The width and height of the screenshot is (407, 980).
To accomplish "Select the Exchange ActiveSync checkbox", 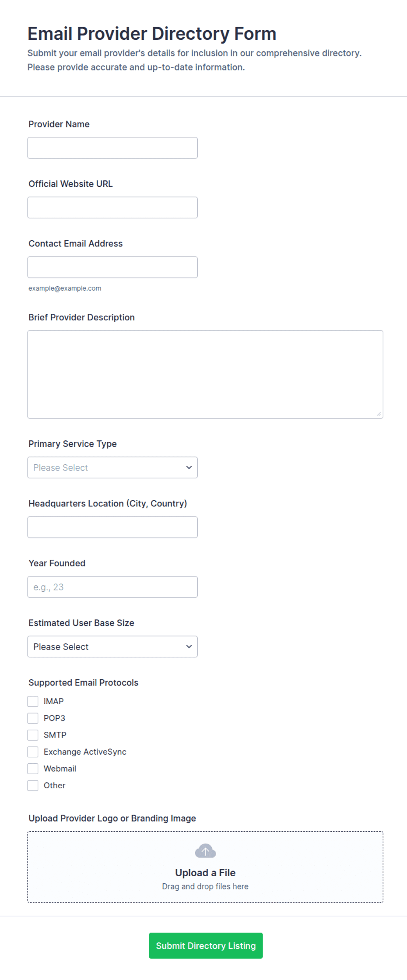I will (x=33, y=752).
